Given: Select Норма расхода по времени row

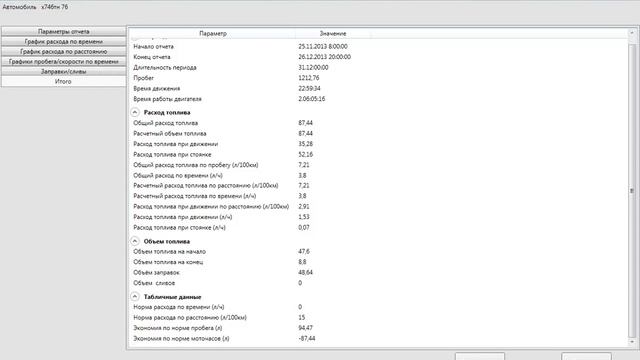Looking at the screenshot, I should coord(379,307).
